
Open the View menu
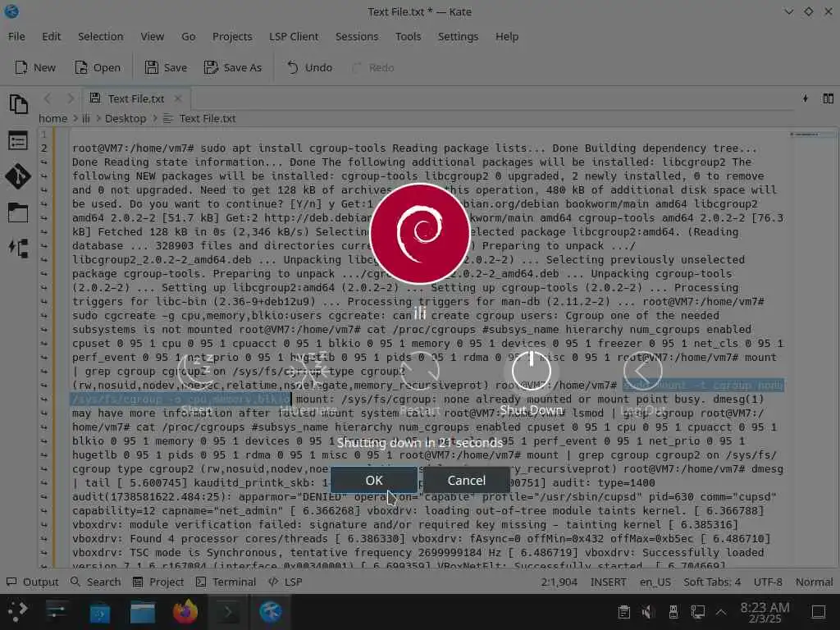point(152,36)
